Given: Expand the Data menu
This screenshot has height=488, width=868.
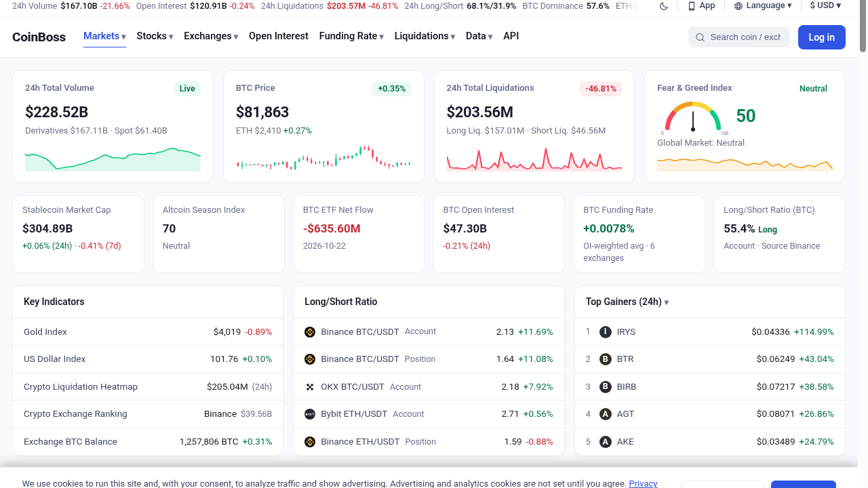Looking at the screenshot, I should pos(479,36).
